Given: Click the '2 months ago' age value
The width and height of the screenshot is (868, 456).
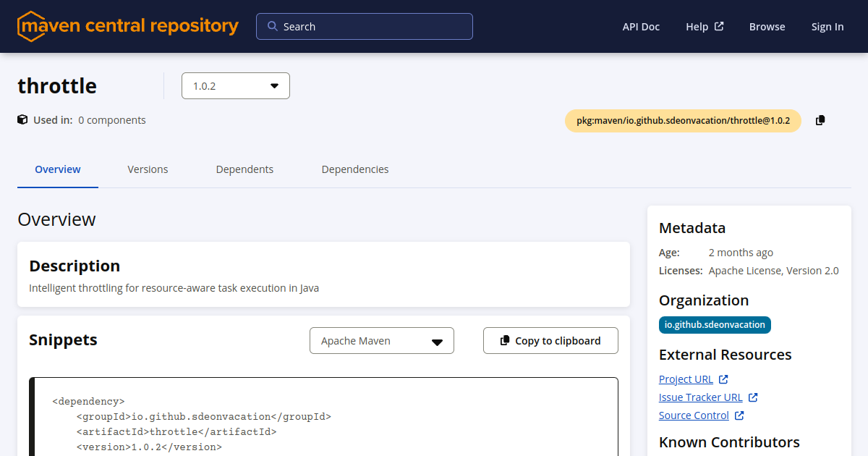Looking at the screenshot, I should click(741, 253).
